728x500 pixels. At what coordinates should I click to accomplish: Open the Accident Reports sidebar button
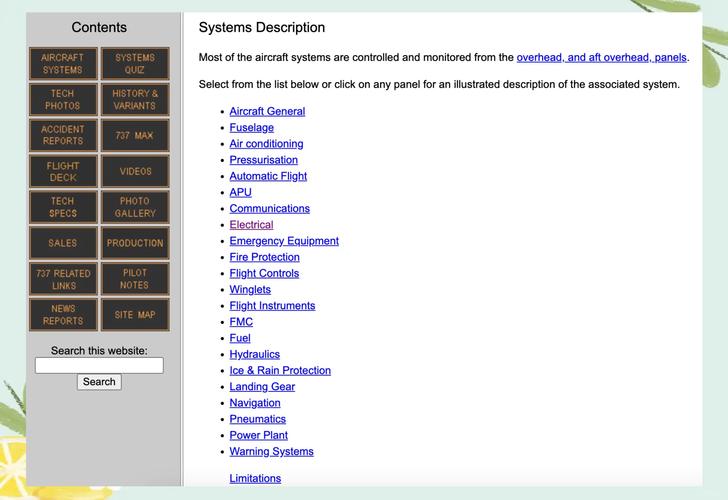pos(63,135)
